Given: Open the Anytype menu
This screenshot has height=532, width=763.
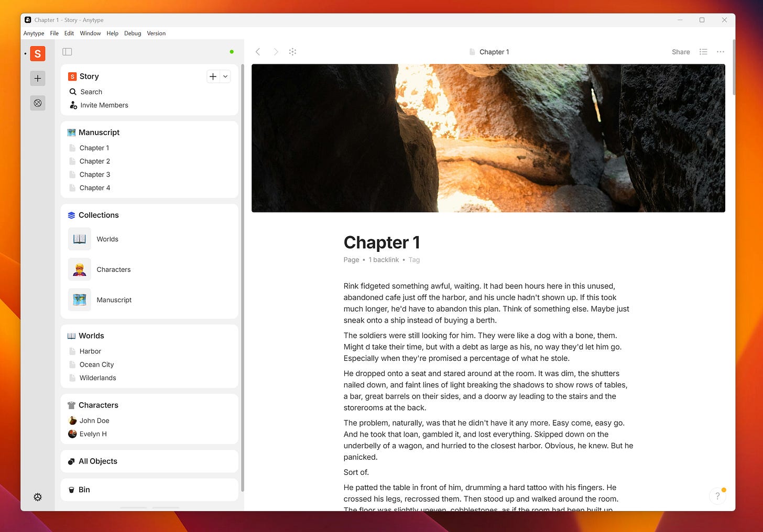Looking at the screenshot, I should coord(34,33).
